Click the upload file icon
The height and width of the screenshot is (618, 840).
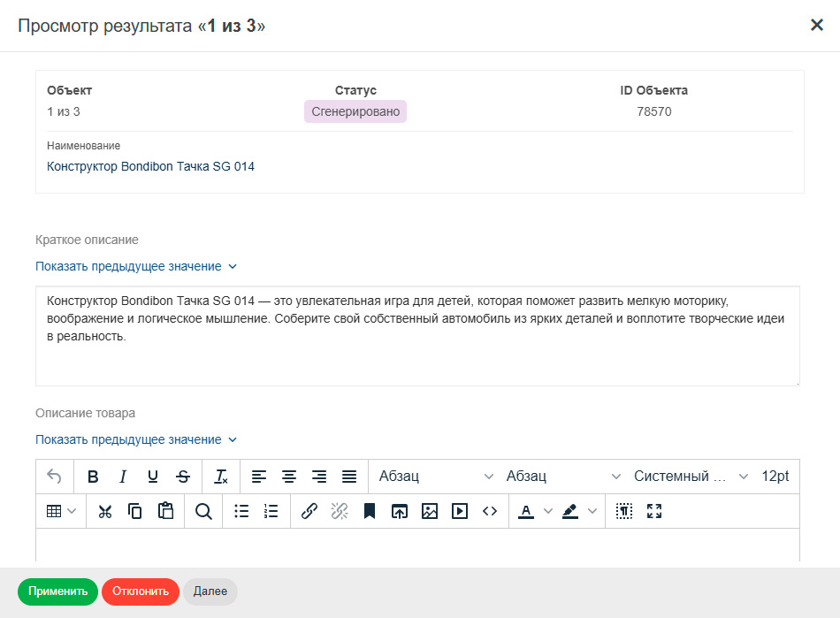coord(399,511)
